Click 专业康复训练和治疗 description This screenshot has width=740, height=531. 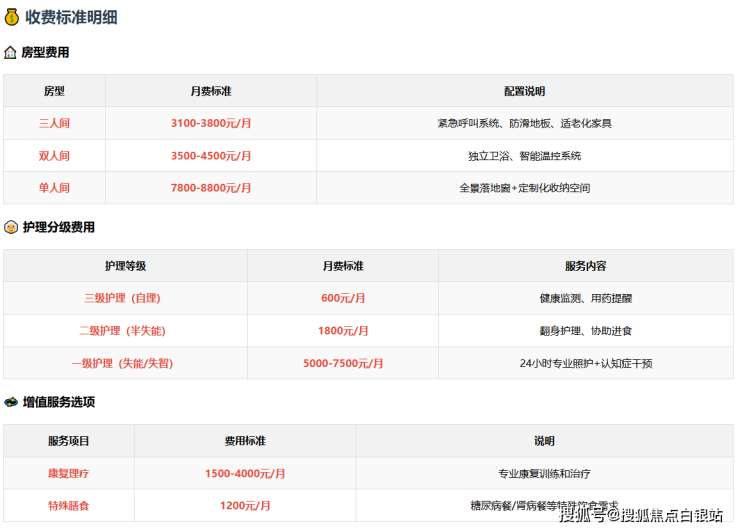tap(544, 473)
